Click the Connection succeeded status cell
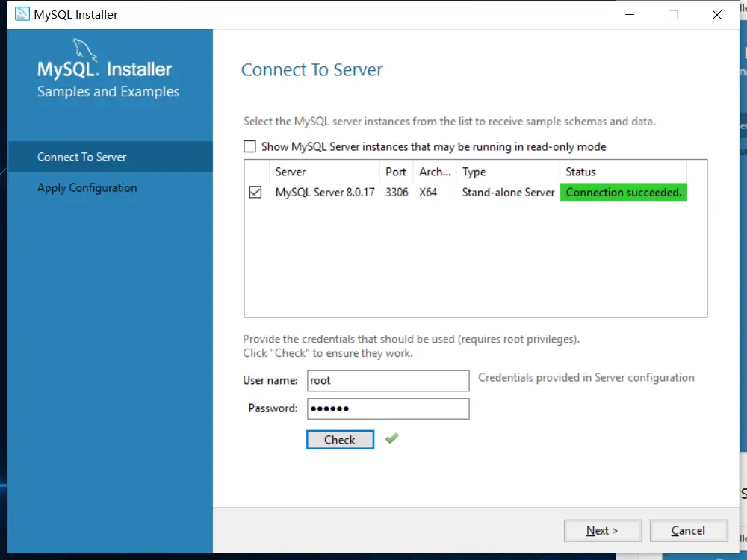 pos(624,193)
